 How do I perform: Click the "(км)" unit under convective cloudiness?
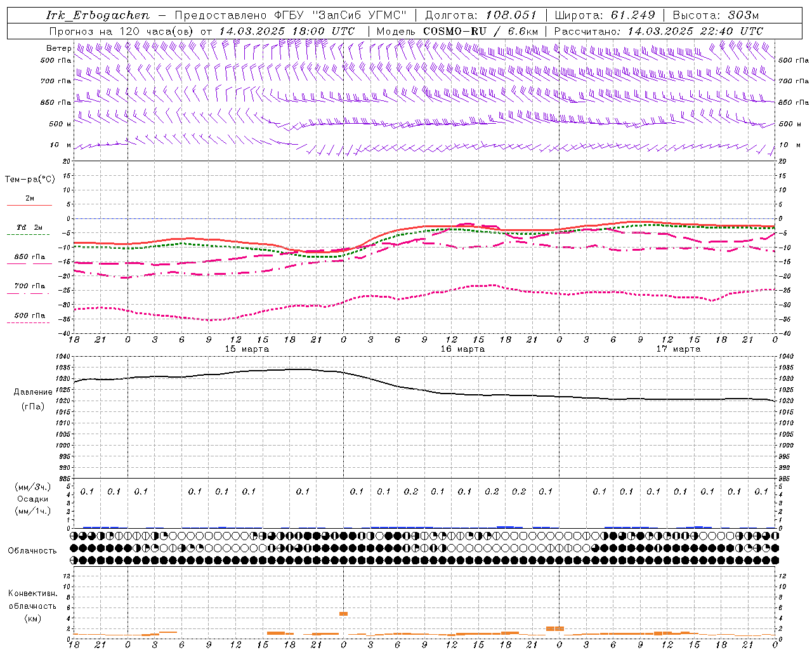32,618
